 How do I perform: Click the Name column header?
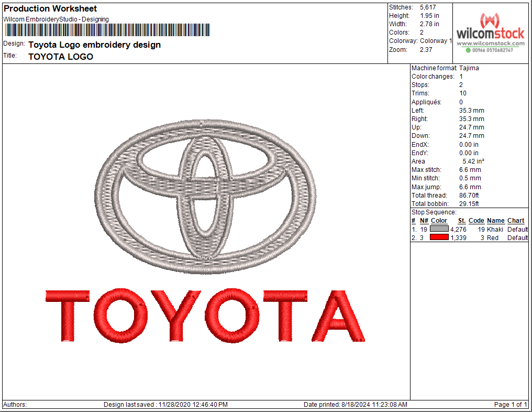pos(496,221)
